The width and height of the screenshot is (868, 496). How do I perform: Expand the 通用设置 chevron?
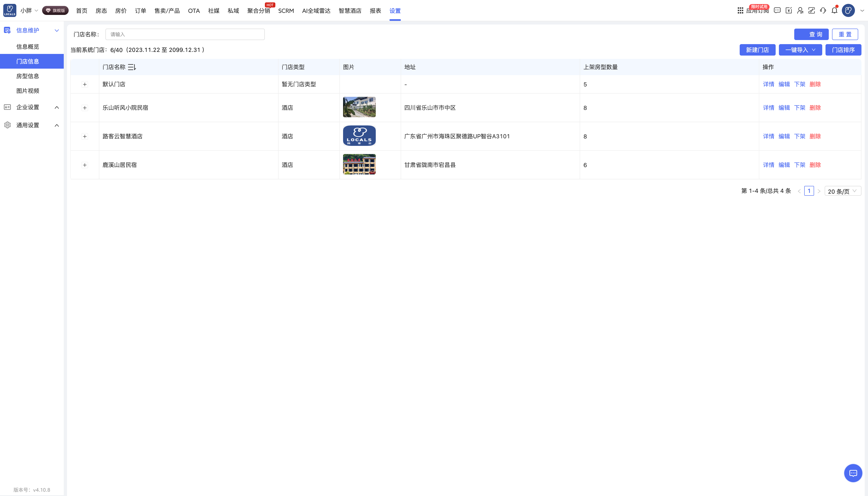coord(57,125)
